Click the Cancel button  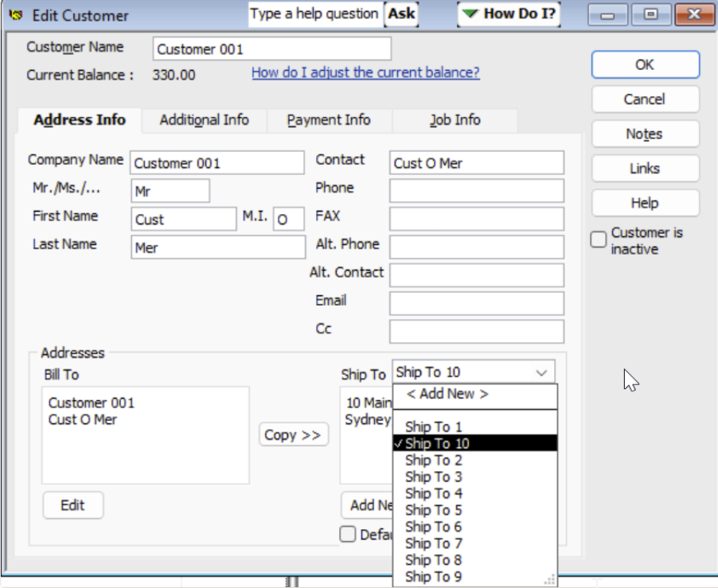(x=646, y=99)
